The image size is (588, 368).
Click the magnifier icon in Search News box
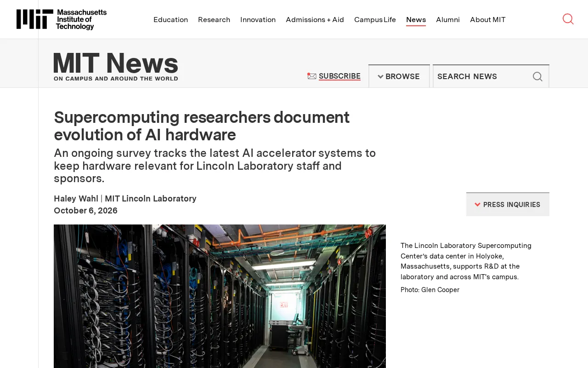537,76
